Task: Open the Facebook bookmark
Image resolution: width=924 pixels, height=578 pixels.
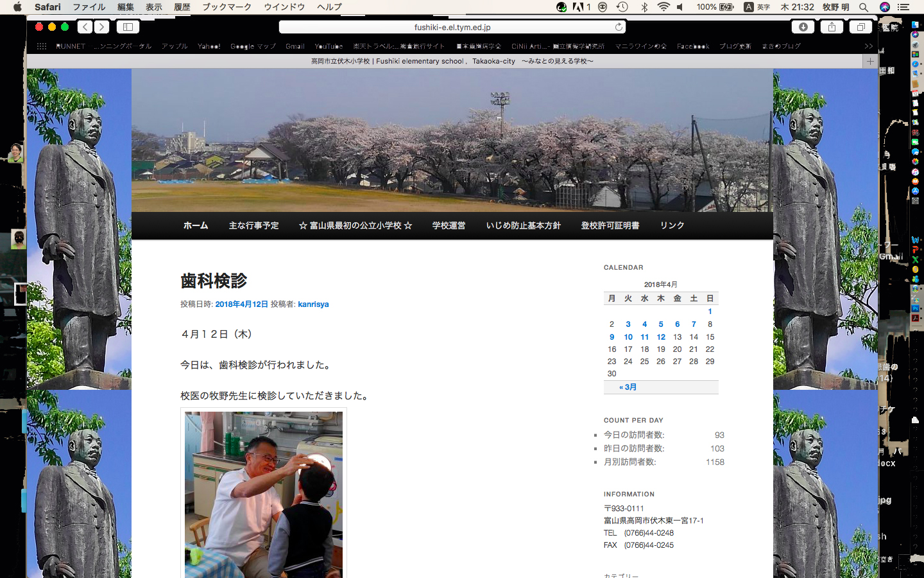Action: pos(693,46)
